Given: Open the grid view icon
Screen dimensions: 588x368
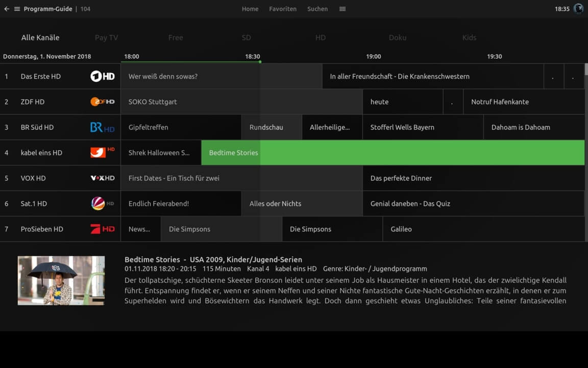Looking at the screenshot, I should click(342, 9).
